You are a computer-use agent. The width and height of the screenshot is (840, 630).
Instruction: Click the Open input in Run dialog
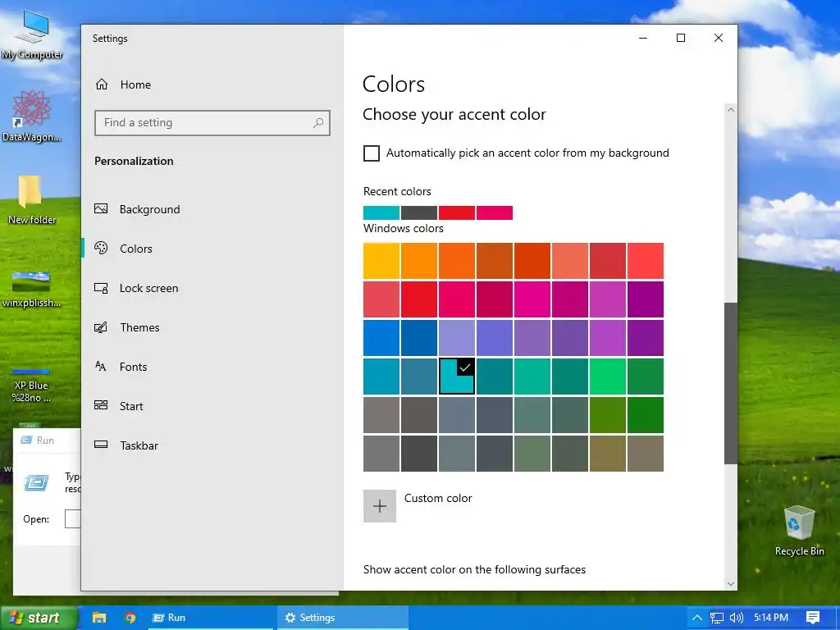(x=73, y=519)
